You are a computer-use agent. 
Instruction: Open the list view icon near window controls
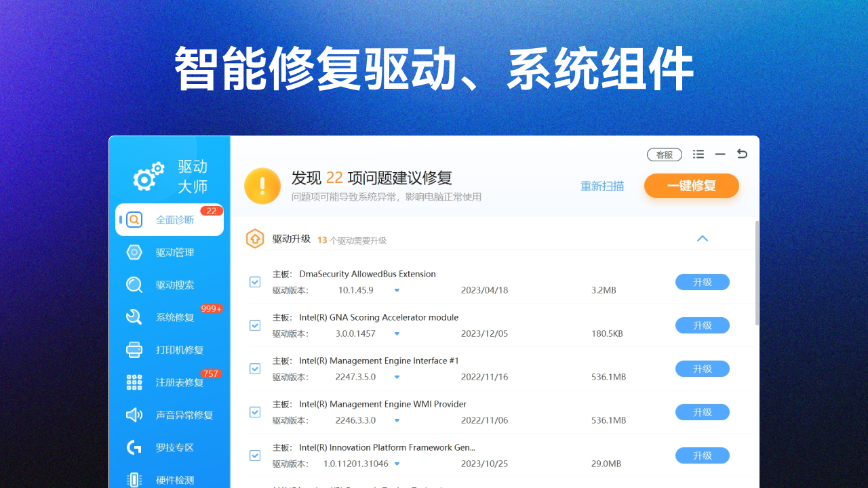tap(698, 154)
